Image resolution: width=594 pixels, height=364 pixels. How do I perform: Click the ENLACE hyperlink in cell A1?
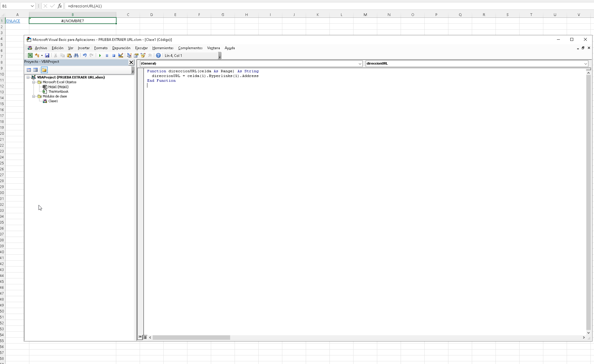[13, 21]
